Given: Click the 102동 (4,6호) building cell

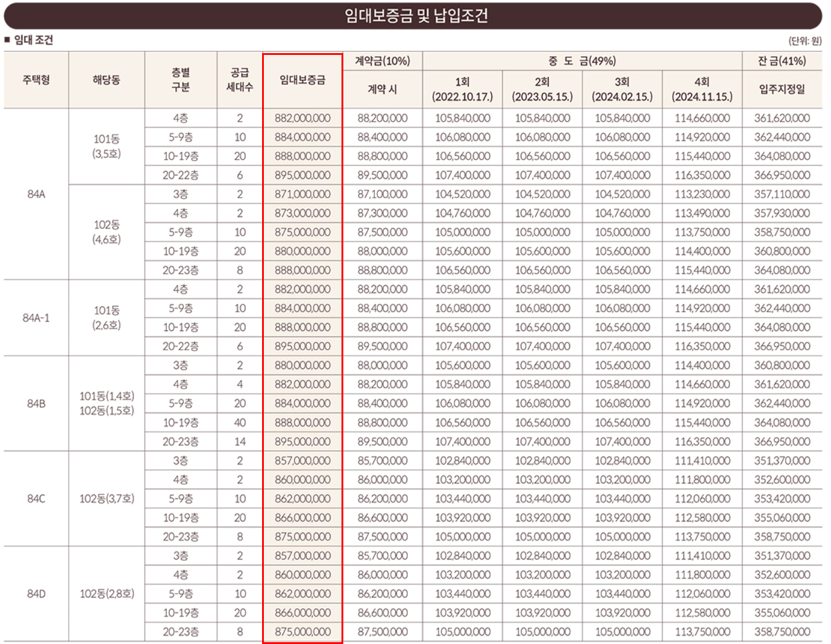Looking at the screenshot, I should pyautogui.click(x=106, y=232).
